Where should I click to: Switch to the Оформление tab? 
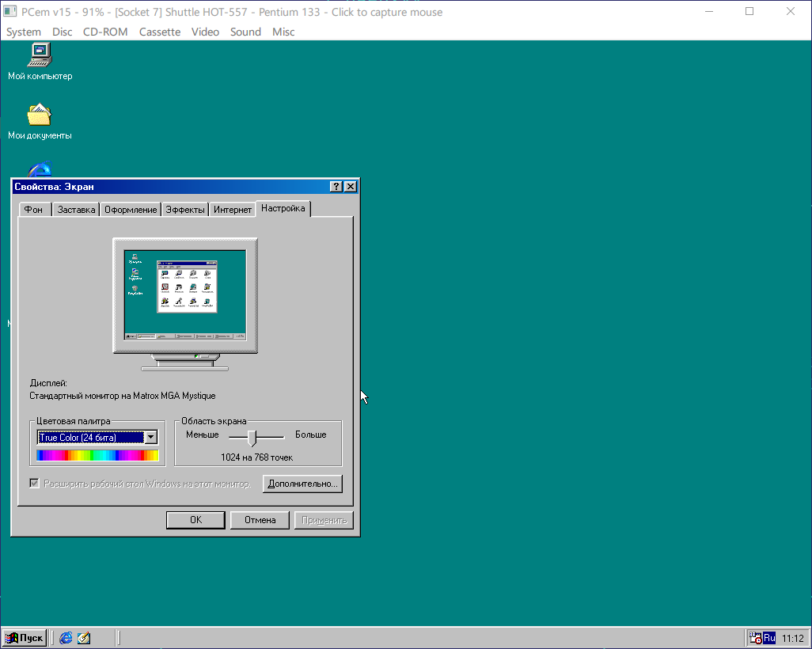pos(131,210)
